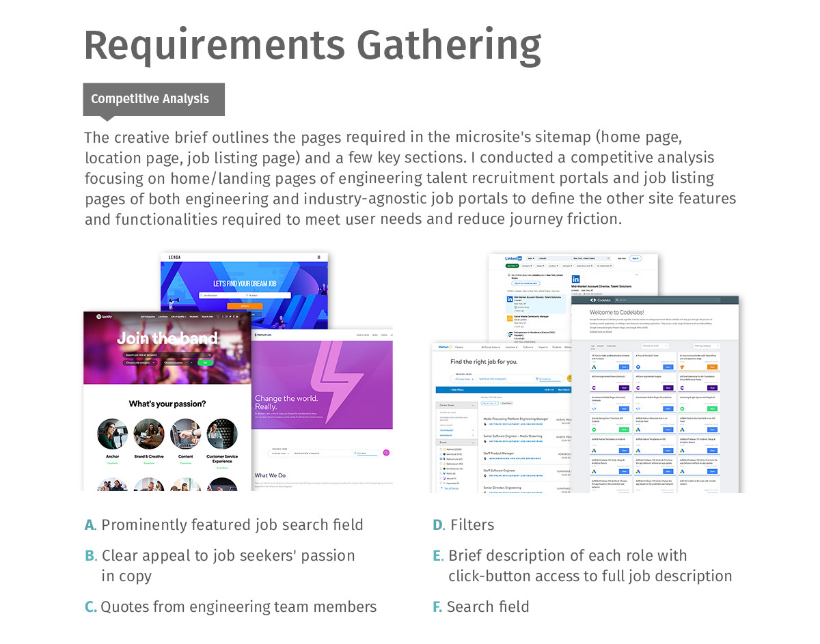
Task: Click the Codelabs search field
Action: click(668, 300)
